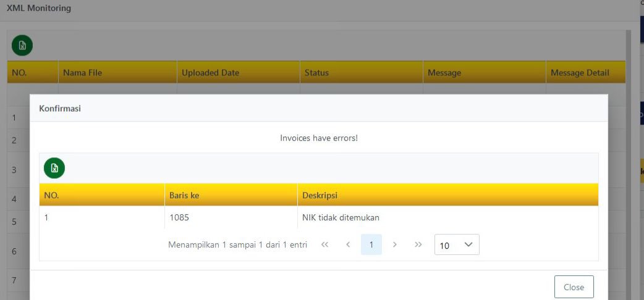Click the background table vertical scrollbar
644x300 pixels.
629,164
